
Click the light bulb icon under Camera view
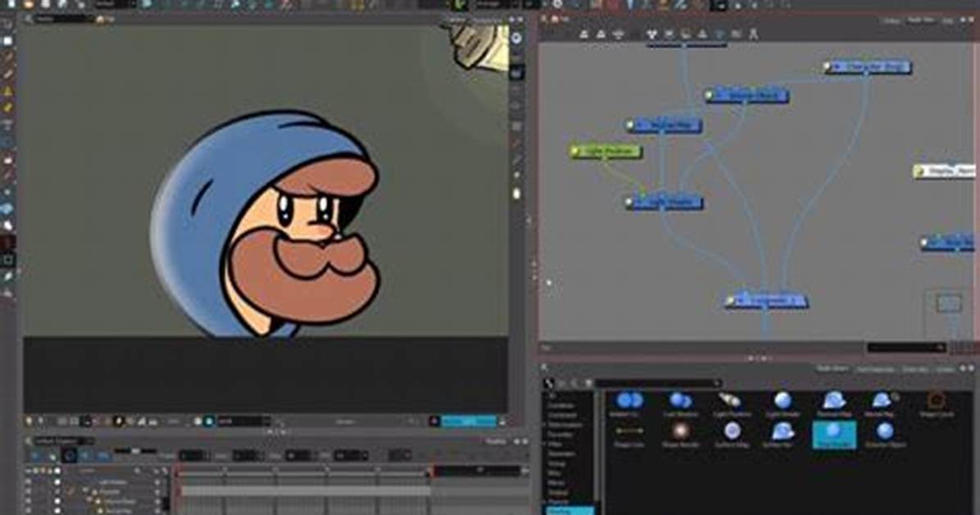[29, 422]
